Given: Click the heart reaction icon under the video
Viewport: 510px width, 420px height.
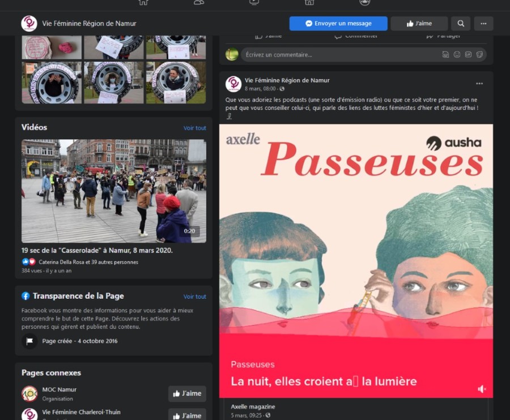Looking at the screenshot, I should [x=32, y=262].
